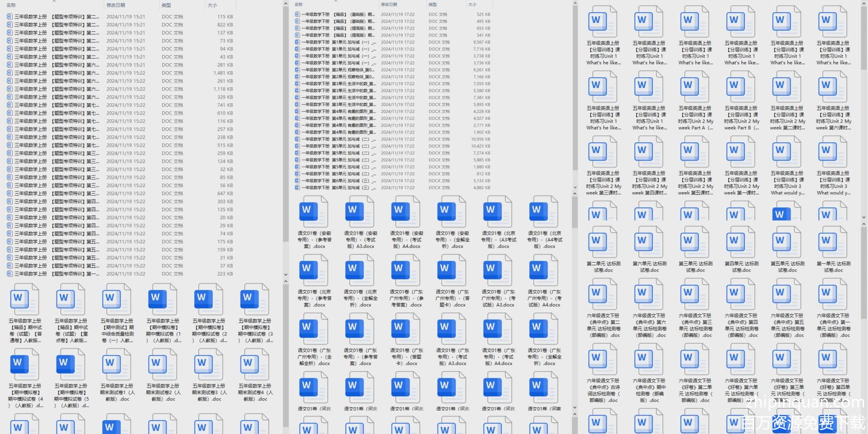Image resolution: width=868 pixels, height=434 pixels.
Task: Click scroll-down arrow of left file list
Action: pos(285,274)
